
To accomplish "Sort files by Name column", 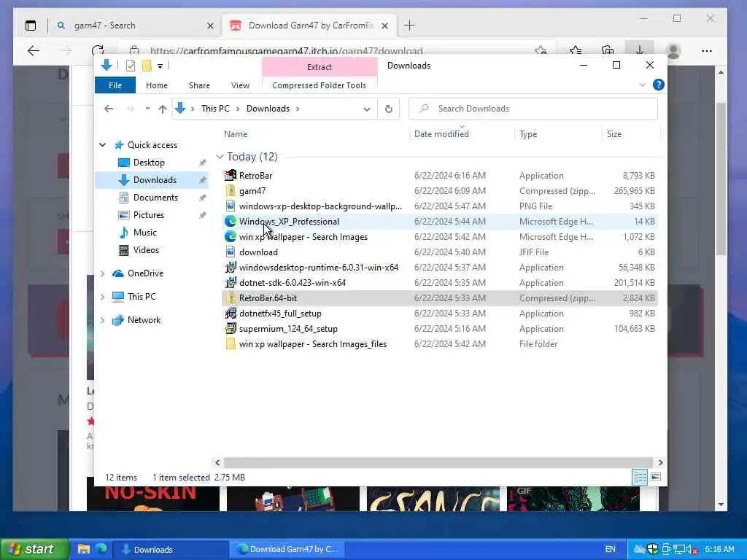I will point(236,134).
